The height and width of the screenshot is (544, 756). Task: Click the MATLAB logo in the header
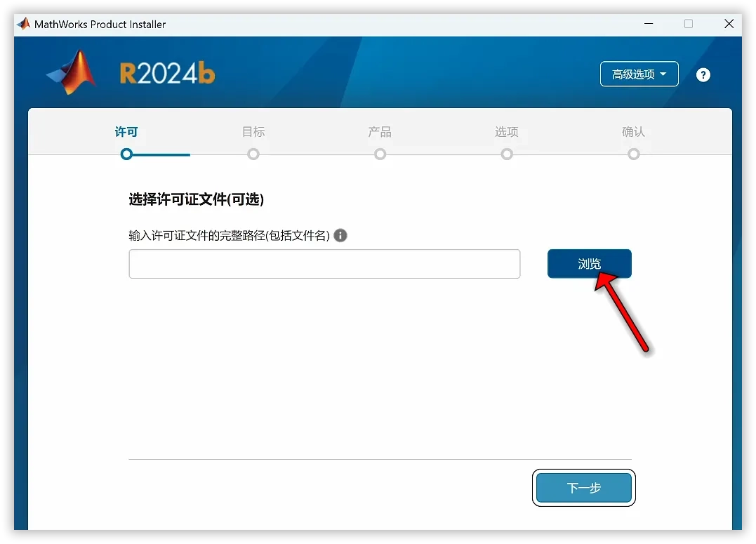click(72, 73)
